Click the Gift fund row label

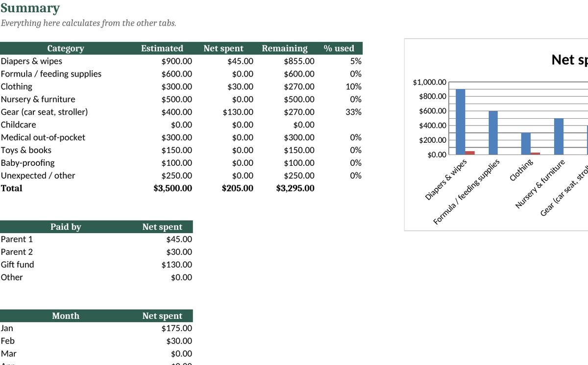point(17,265)
